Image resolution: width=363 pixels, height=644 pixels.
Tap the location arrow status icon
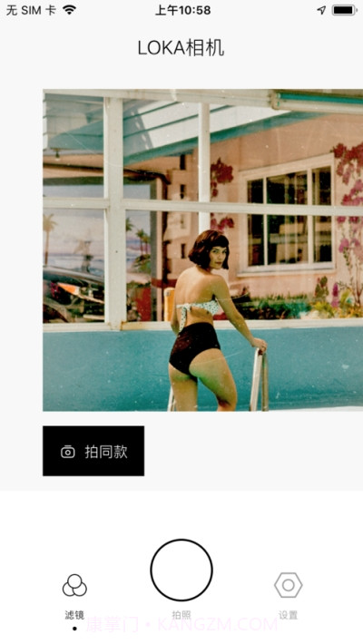click(321, 10)
